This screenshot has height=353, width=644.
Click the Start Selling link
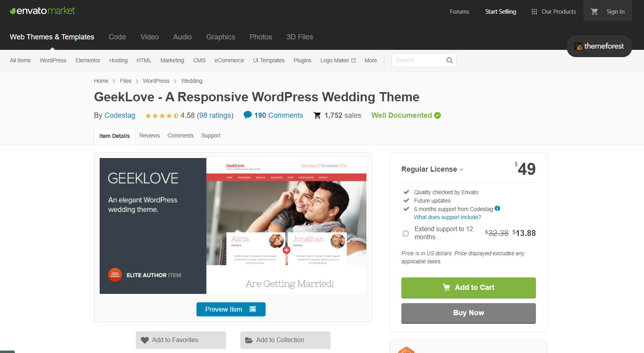(x=501, y=12)
